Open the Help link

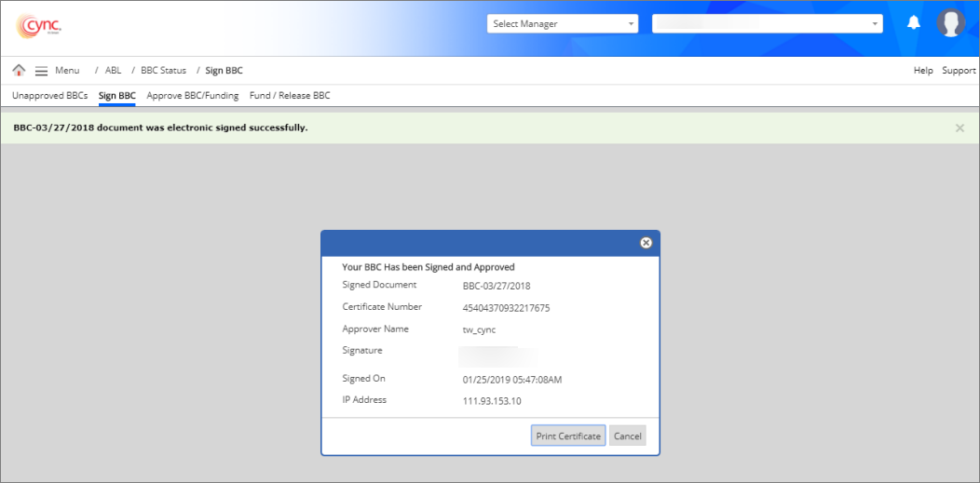point(923,71)
